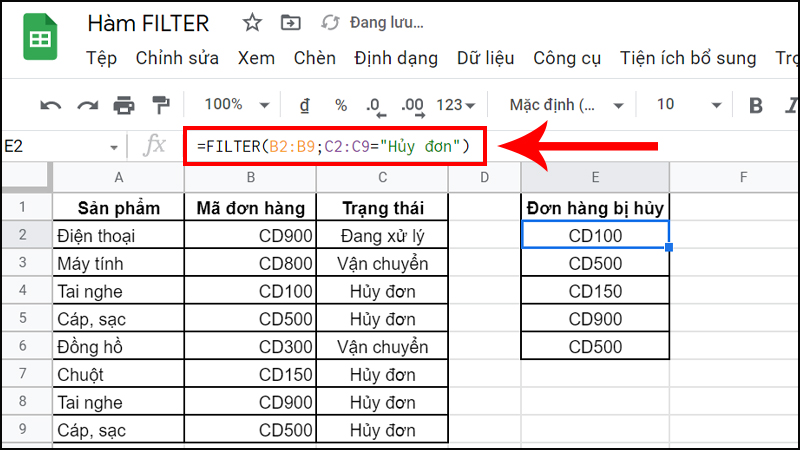Click the print icon
Screen dimensions: 800x450
[124, 105]
